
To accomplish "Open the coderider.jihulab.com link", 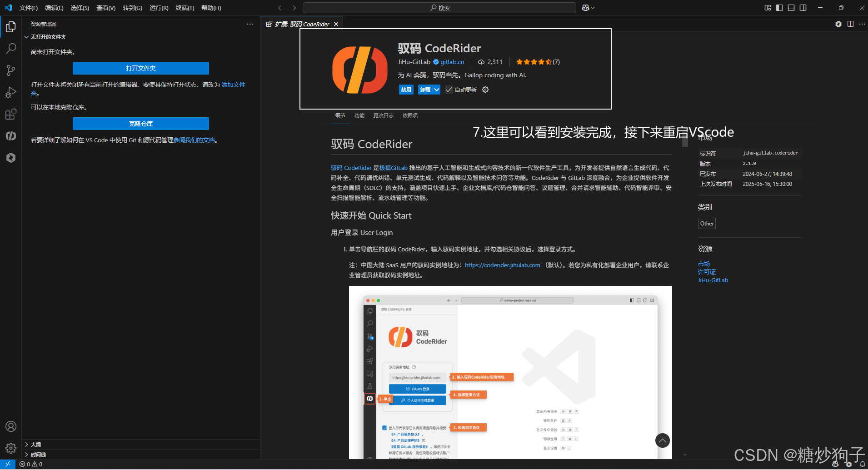I will tap(502, 265).
